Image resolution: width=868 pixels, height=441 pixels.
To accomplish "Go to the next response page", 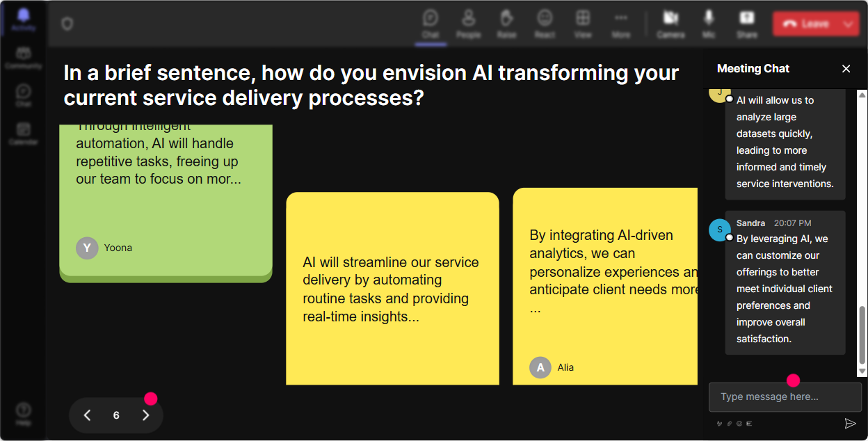I will 145,415.
